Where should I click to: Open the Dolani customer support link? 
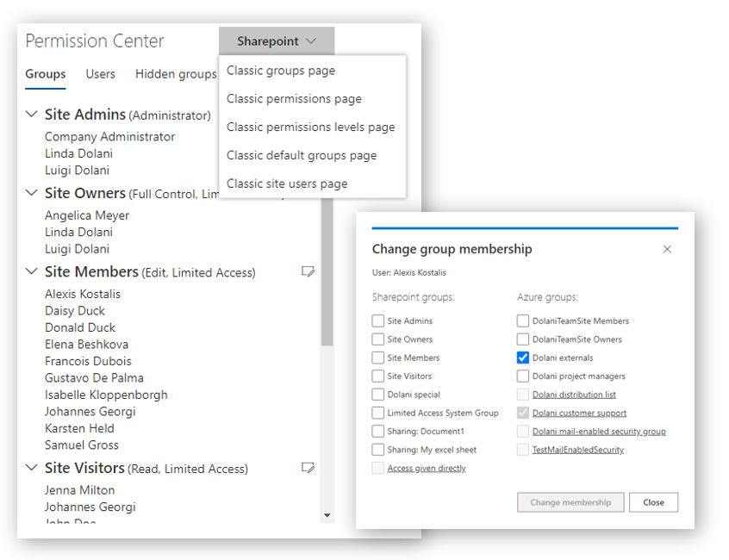click(579, 413)
